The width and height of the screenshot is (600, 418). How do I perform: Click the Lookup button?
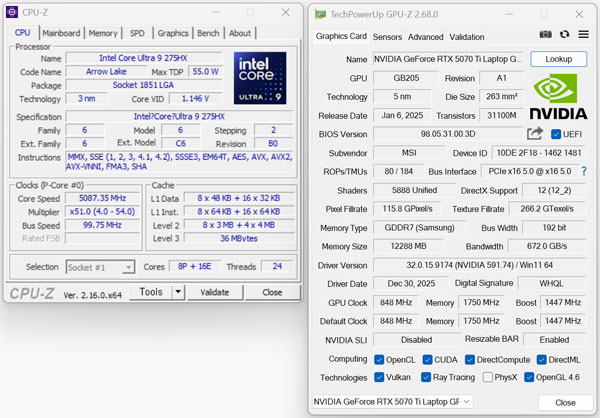pos(558,59)
